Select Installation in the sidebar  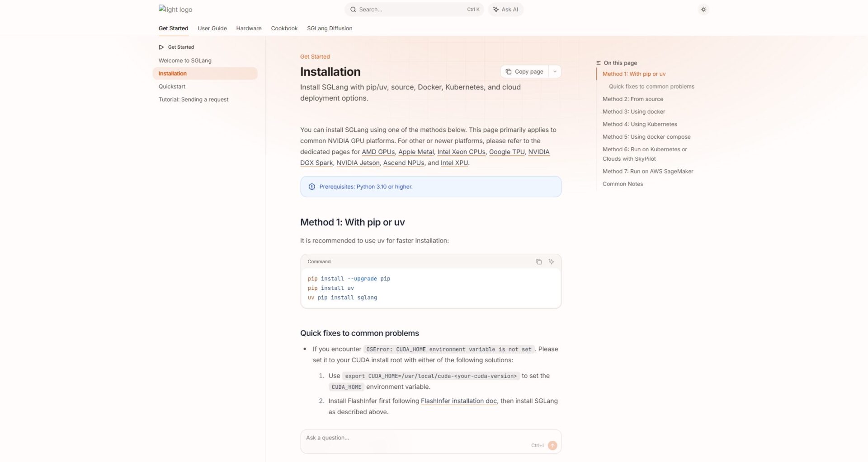tap(205, 74)
